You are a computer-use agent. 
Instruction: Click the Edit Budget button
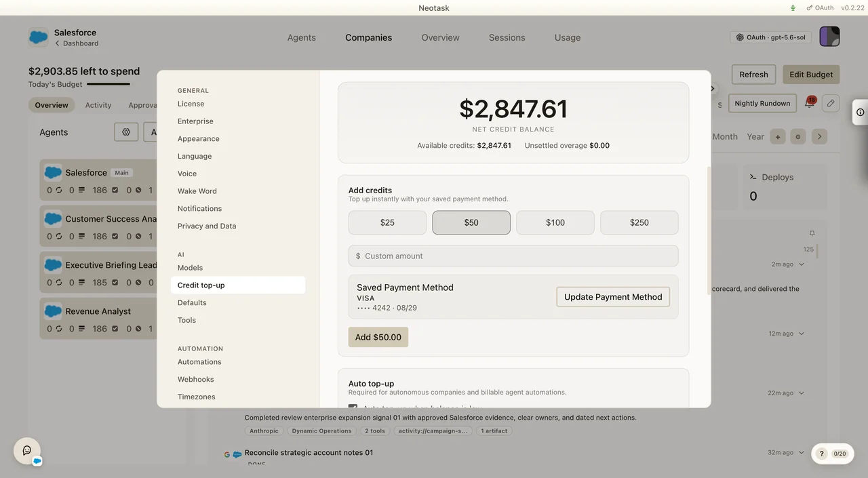(811, 75)
